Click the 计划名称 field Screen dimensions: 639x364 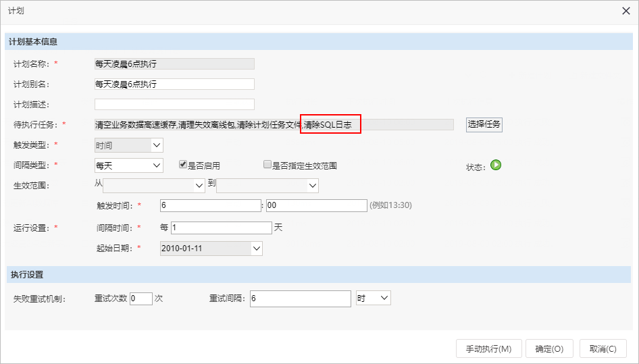pos(174,63)
